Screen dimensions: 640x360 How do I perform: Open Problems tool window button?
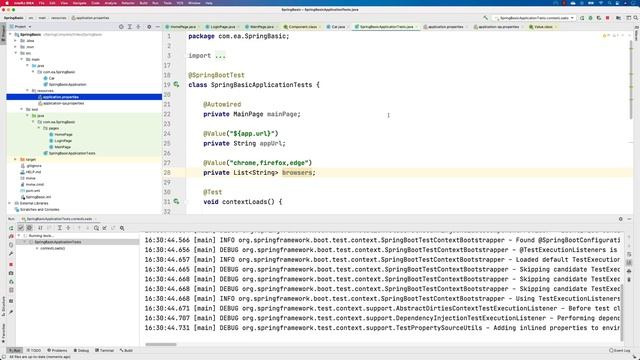click(57, 351)
